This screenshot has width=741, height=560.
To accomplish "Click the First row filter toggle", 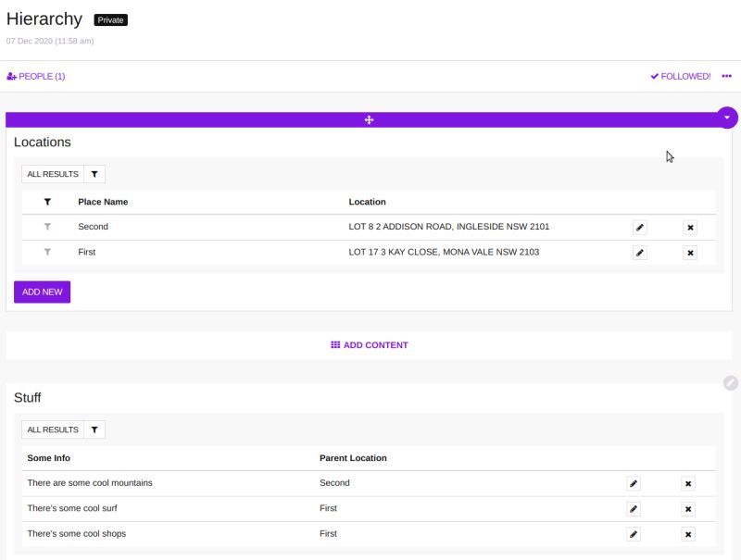I will pyautogui.click(x=48, y=251).
